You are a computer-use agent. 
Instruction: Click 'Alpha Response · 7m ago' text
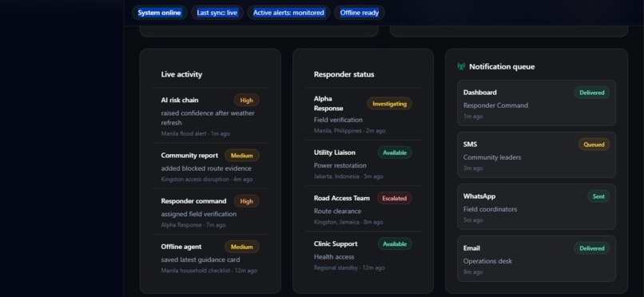[193, 225]
